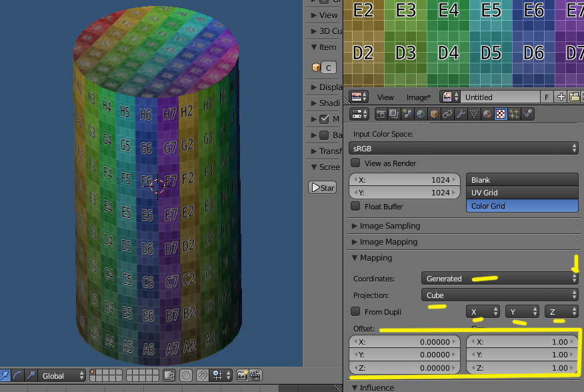Open the Image* menu

pos(419,97)
